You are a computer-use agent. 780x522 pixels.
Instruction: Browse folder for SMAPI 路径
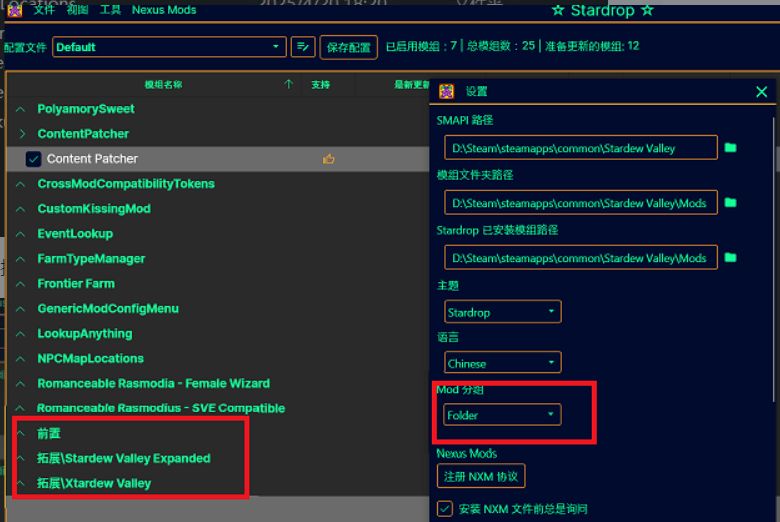730,148
